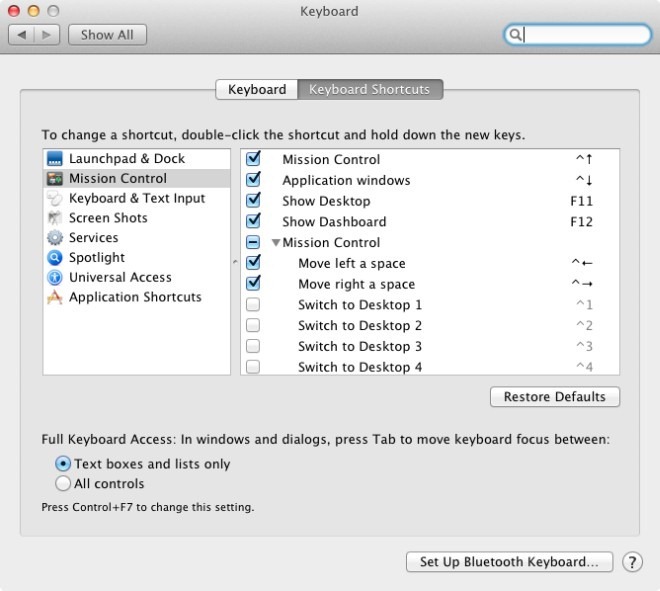Uncheck the top Mission Control shortcut checkbox
The image size is (660, 591).
point(253,159)
